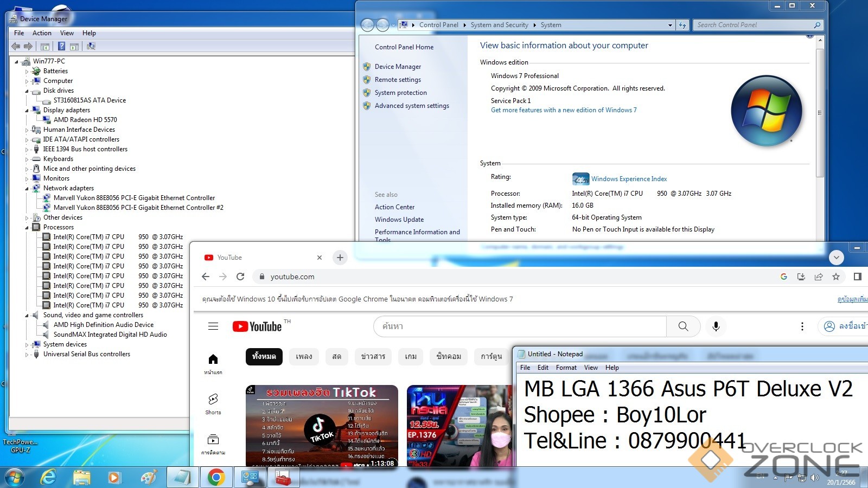
Task: Bookmark this page with the star icon
Action: (836, 277)
